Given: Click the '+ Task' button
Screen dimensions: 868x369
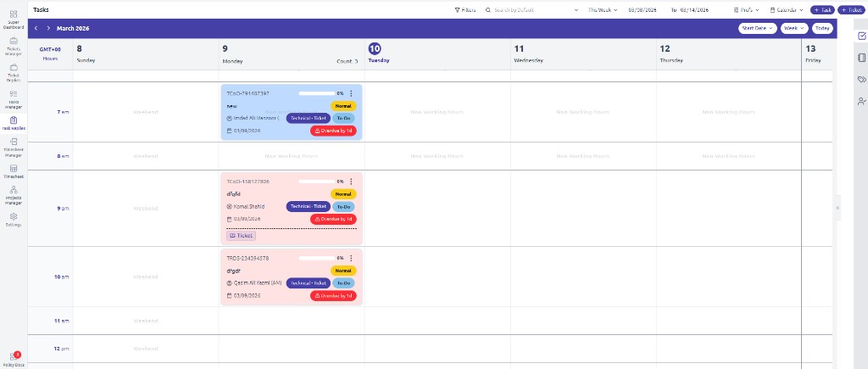Looking at the screenshot, I should (x=821, y=9).
